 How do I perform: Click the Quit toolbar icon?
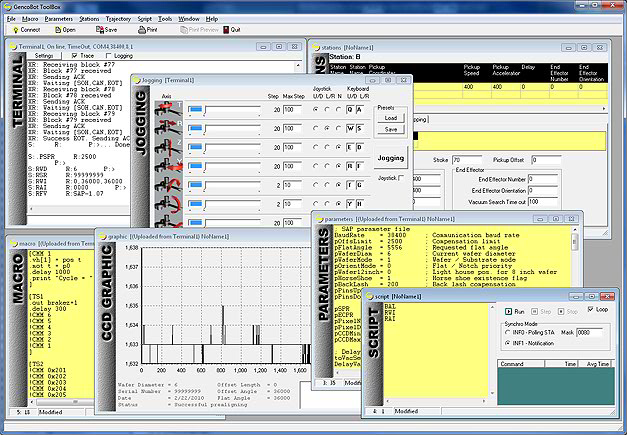coord(226,30)
